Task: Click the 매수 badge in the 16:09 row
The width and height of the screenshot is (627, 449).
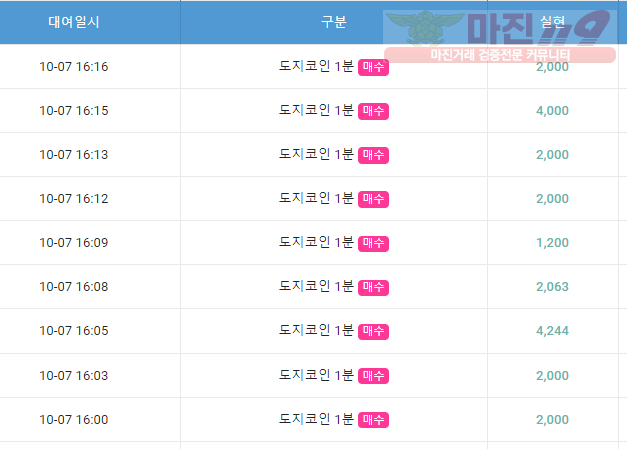Action: coord(373,243)
